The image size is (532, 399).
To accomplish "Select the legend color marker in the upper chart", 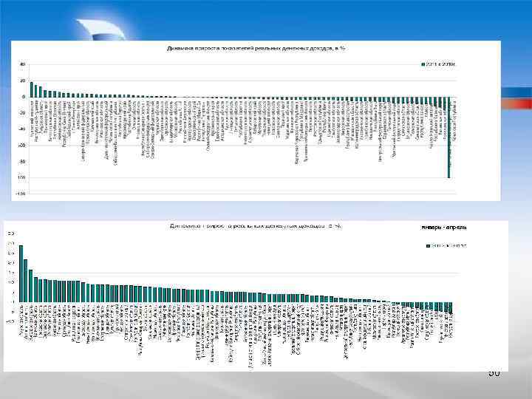I will (x=423, y=64).
